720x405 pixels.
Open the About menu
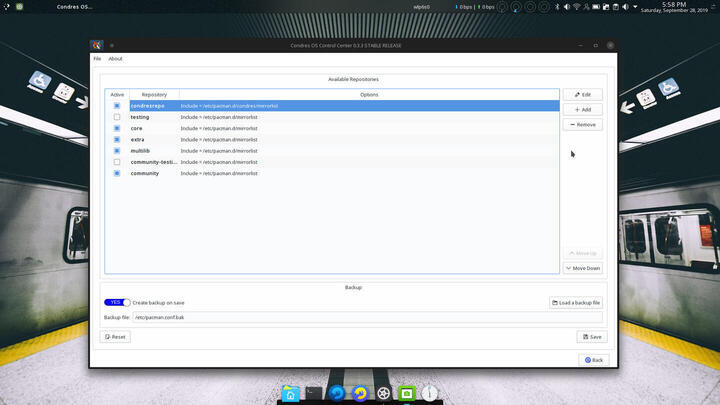(x=115, y=59)
